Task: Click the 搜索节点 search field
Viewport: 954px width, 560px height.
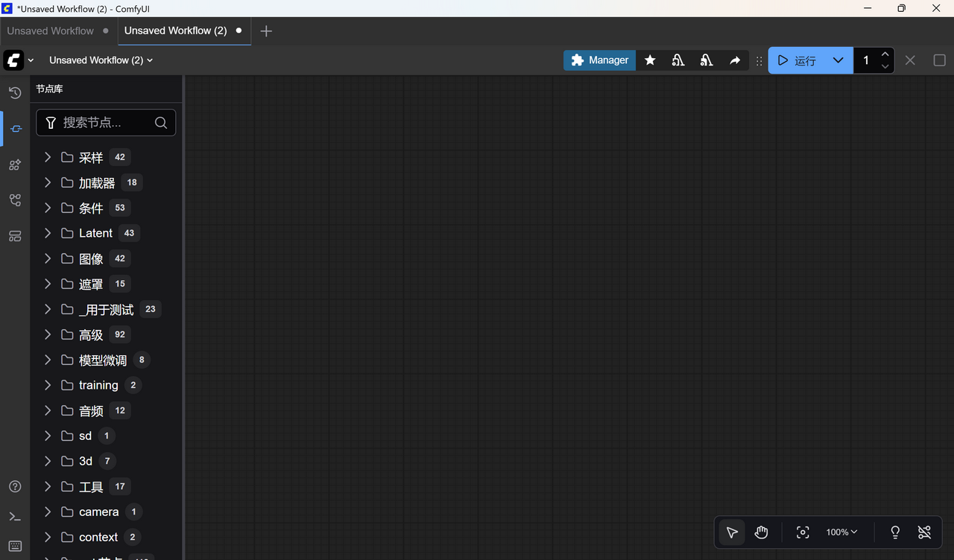Action: [104, 122]
